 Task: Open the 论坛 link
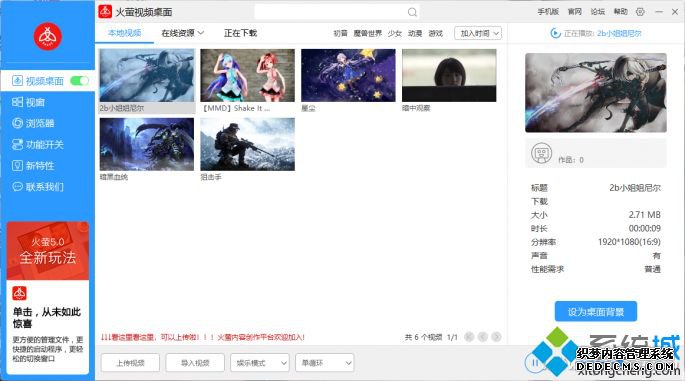[598, 12]
